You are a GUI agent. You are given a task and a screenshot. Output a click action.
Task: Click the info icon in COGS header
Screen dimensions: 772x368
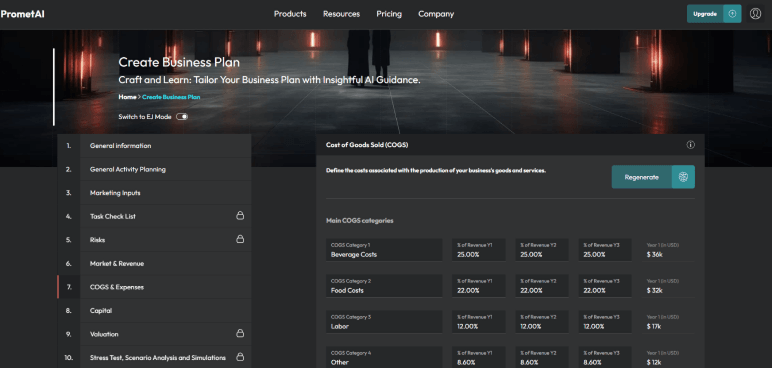pos(690,145)
